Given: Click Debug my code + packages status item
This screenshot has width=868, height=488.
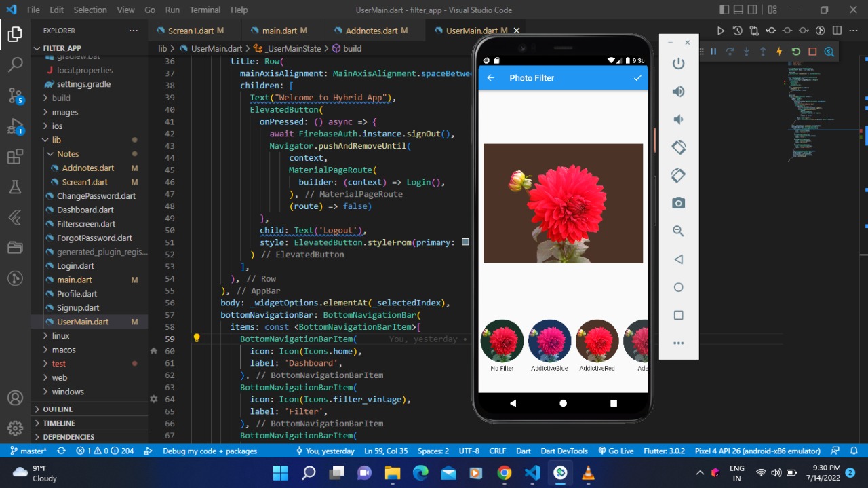Looking at the screenshot, I should pyautogui.click(x=210, y=451).
